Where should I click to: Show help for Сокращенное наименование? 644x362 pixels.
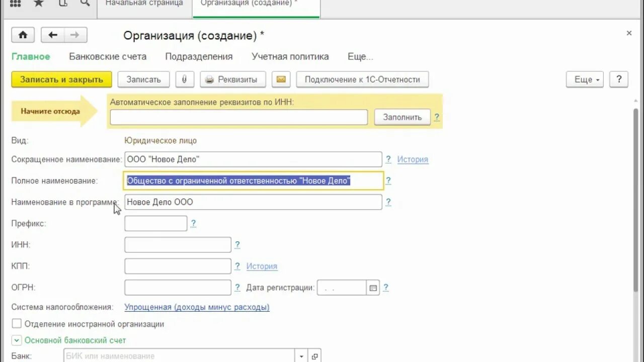[x=388, y=159]
